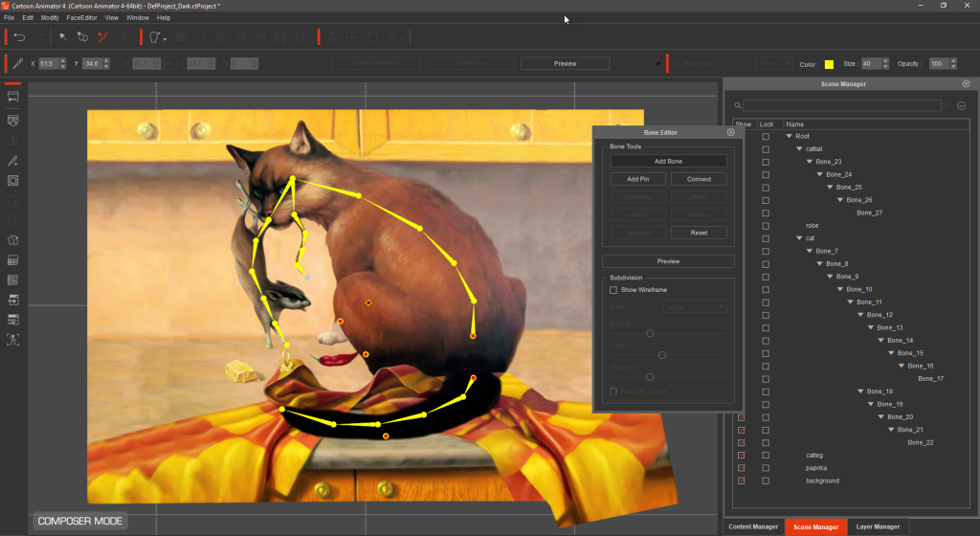Open the dotted-square mask editor in left sidebar

tap(12, 181)
